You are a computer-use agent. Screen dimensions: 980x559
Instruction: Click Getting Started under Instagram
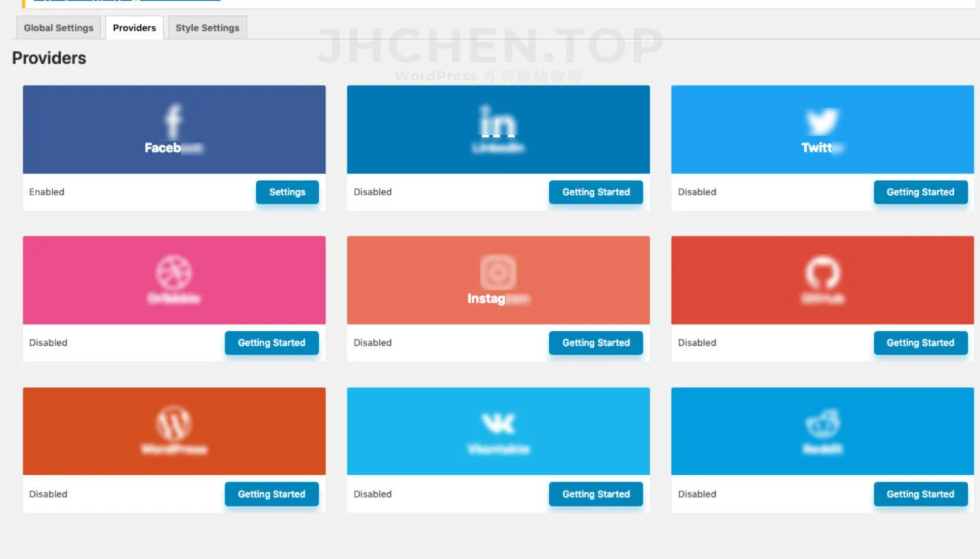pos(596,343)
